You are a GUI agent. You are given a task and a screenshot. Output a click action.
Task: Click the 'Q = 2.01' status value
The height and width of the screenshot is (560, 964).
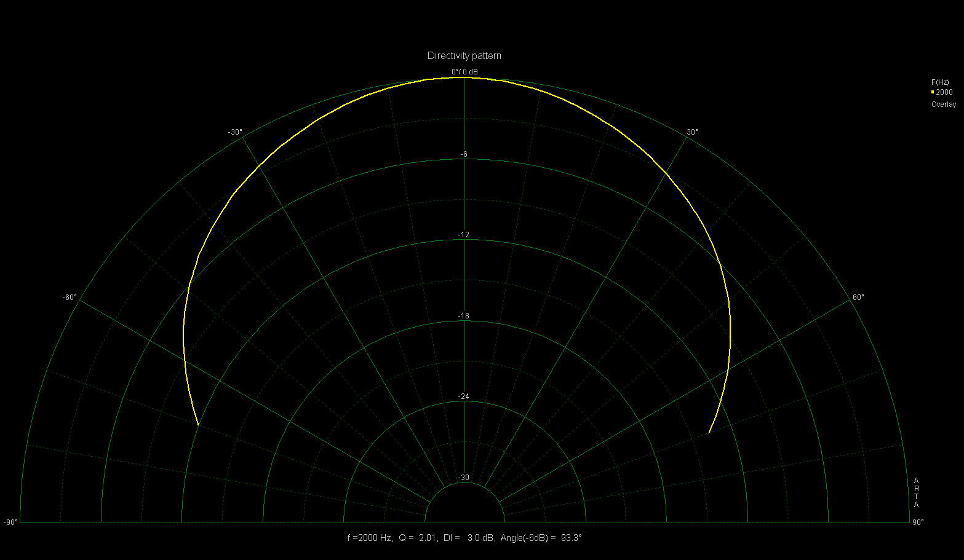(x=418, y=538)
